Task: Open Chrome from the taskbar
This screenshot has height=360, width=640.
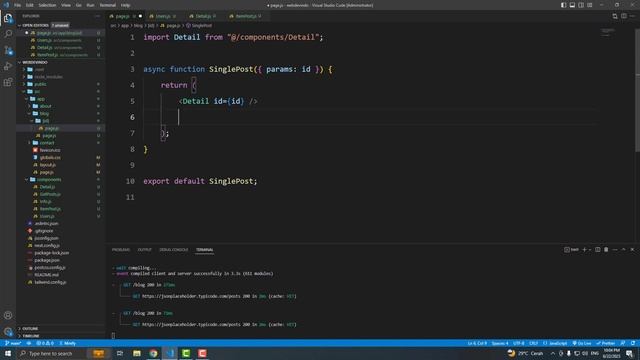Action: (x=153, y=353)
